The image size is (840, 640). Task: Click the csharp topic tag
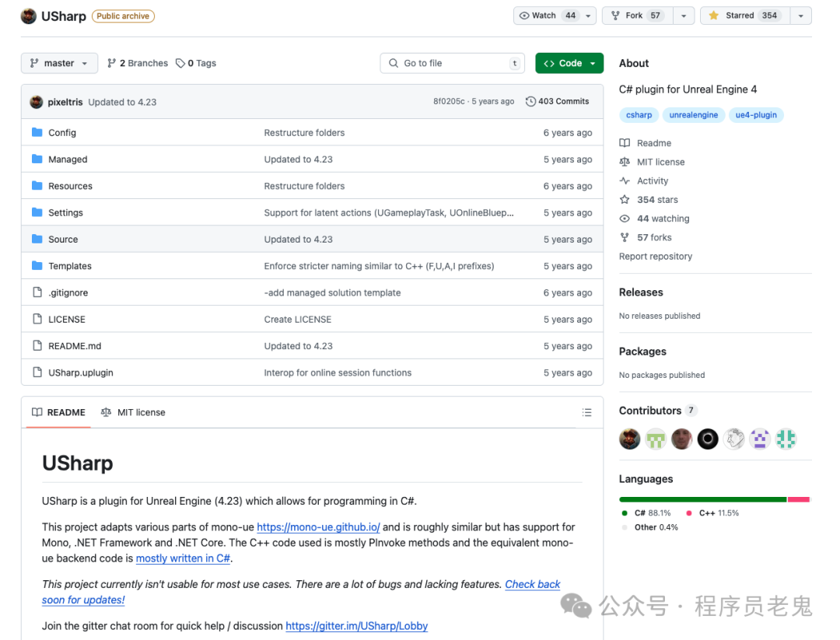[x=639, y=115]
